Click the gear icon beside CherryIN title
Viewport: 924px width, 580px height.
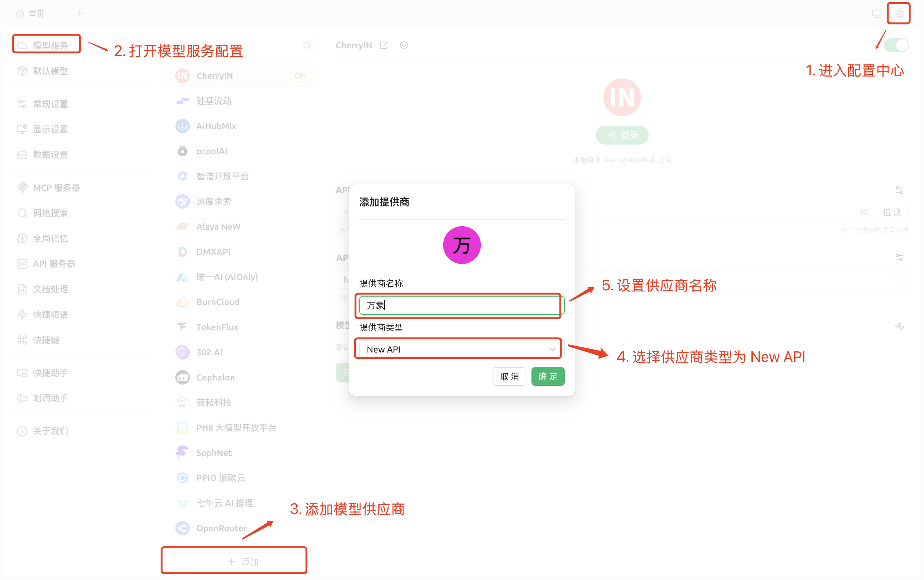(404, 45)
